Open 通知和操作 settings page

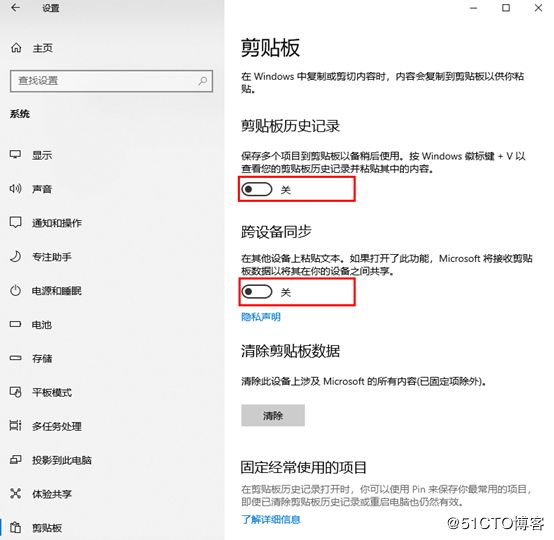pyautogui.click(x=57, y=223)
